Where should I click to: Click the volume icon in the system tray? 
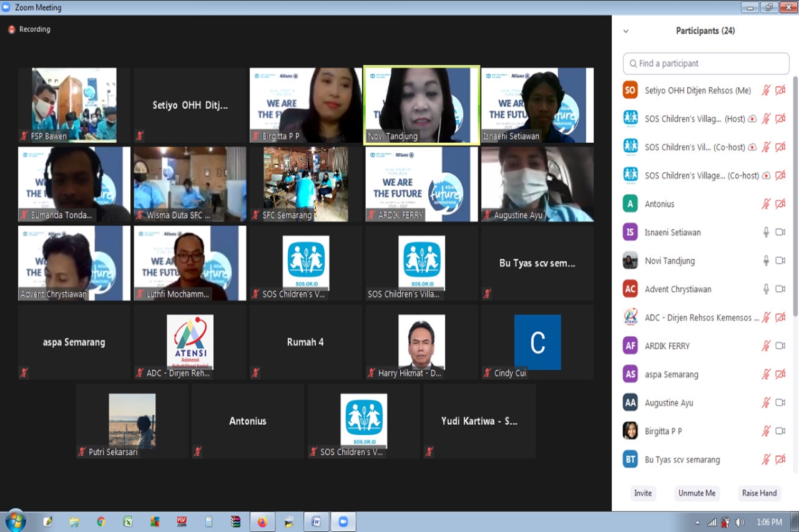pos(740,522)
